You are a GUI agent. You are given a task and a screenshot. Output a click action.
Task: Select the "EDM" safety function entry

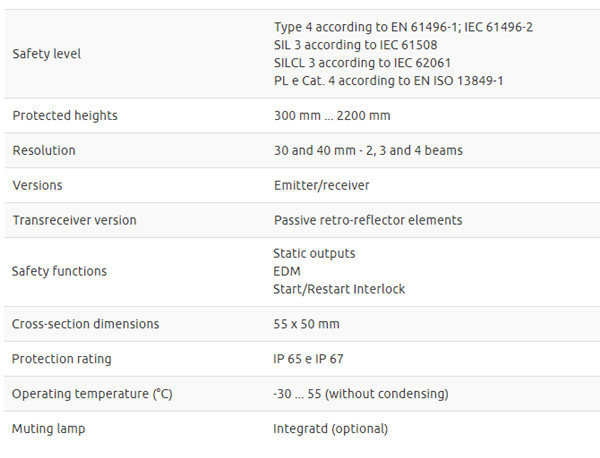tap(287, 272)
